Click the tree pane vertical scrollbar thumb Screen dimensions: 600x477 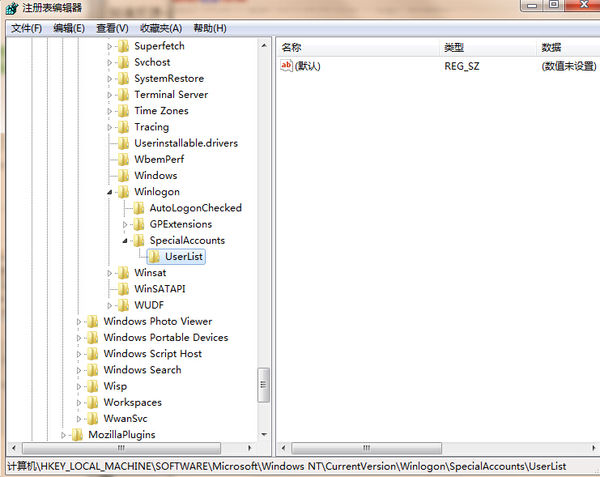264,385
